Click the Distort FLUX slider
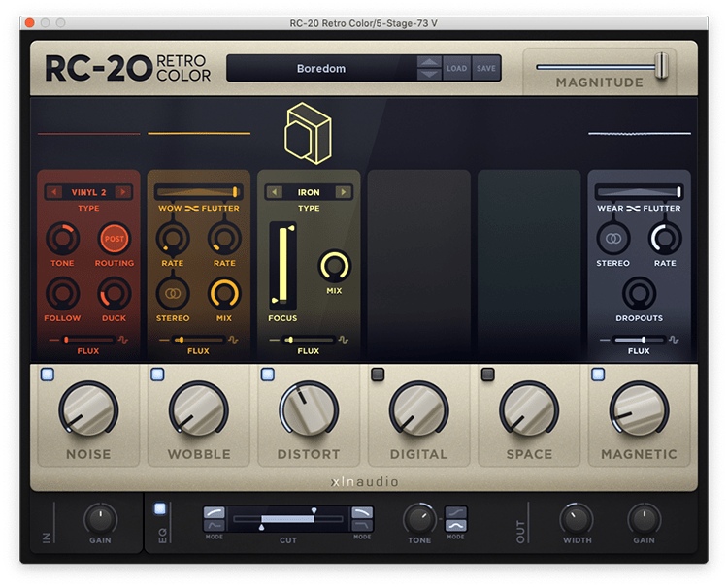The image size is (728, 587). 309,341
